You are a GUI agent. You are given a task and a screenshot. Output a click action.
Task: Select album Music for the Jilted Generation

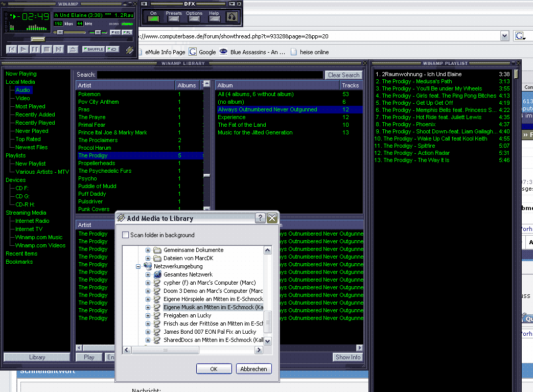289,132
